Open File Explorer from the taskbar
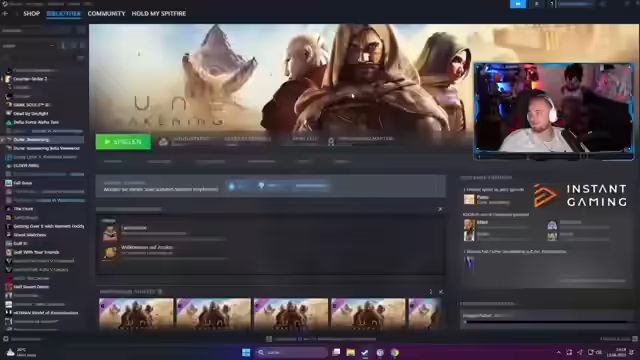The width and height of the screenshot is (640, 360). pyautogui.click(x=350, y=352)
